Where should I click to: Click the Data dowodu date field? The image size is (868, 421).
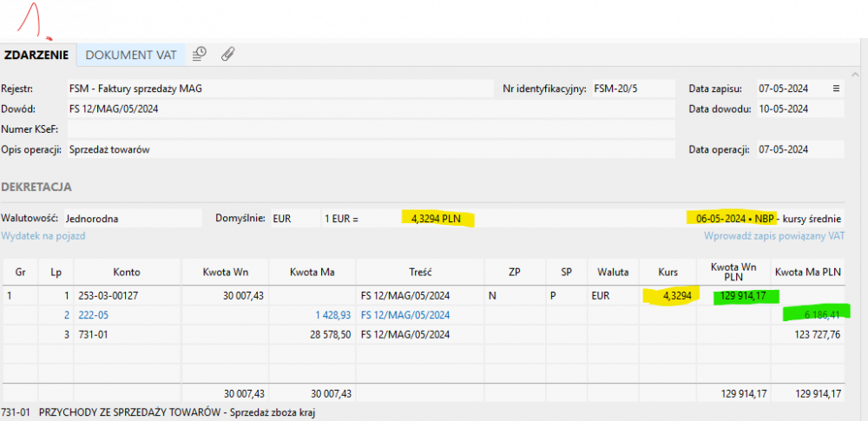(799, 109)
